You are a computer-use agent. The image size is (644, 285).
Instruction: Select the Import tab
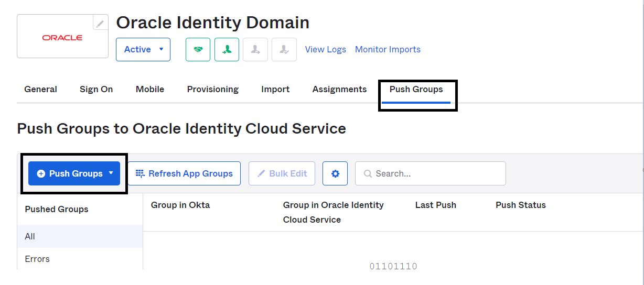pos(275,89)
